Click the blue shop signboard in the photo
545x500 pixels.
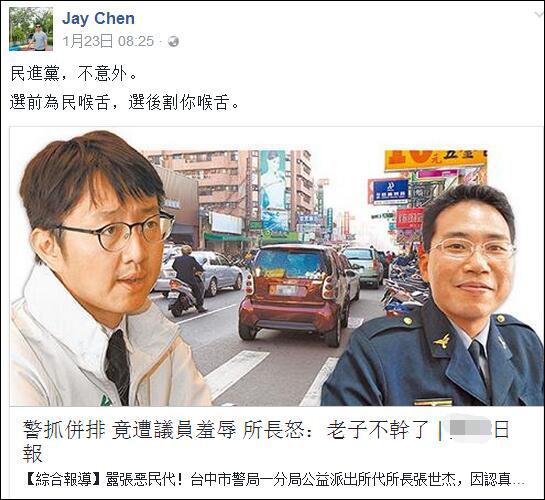point(389,191)
